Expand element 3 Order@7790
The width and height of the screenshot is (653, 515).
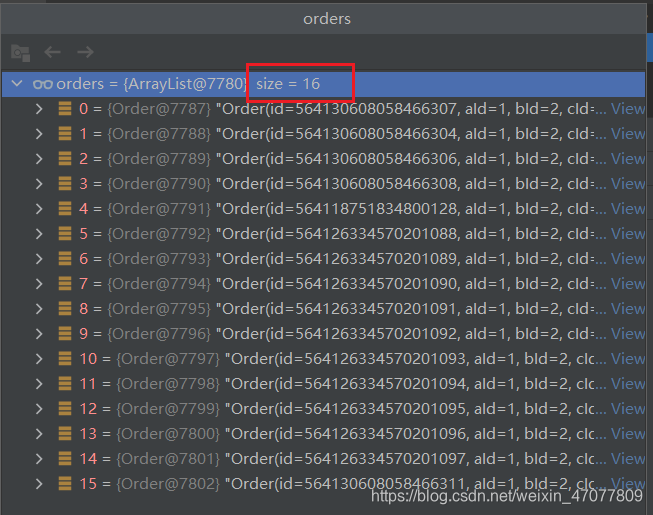(39, 184)
